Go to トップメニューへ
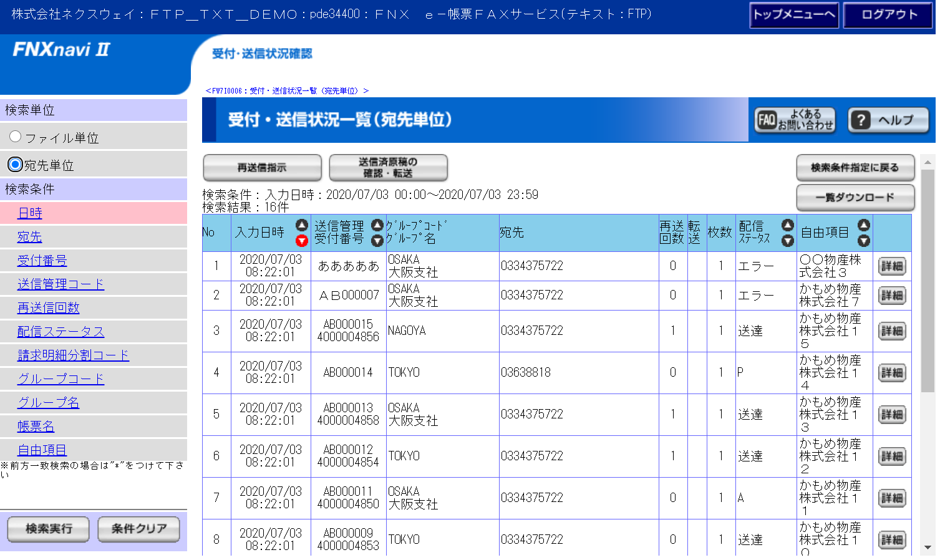Viewport: 940px width, 560px height. tap(794, 15)
